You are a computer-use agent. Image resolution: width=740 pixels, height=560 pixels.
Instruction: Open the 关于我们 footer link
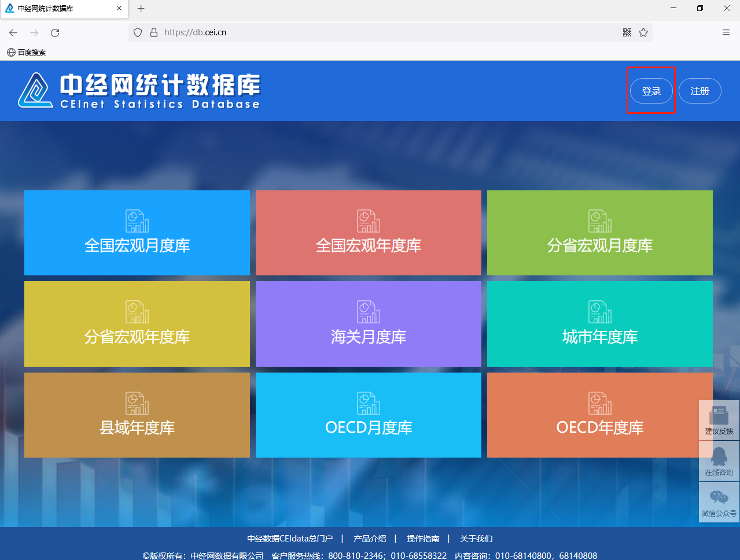click(x=476, y=539)
